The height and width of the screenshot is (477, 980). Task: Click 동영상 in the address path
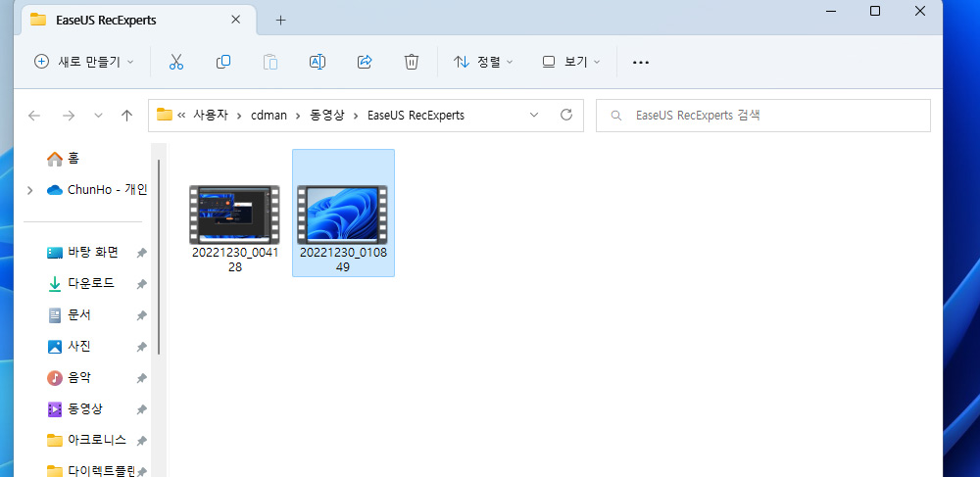(x=327, y=116)
